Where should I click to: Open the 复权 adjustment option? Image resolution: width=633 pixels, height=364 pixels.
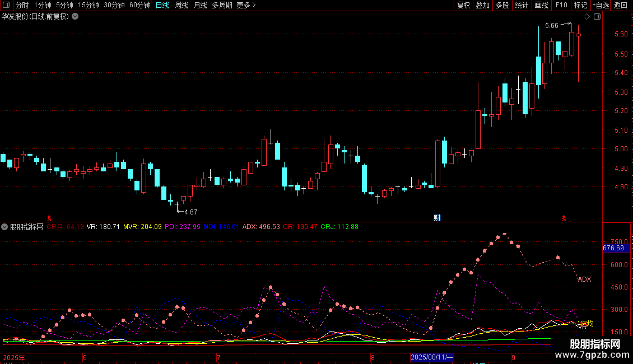pos(463,5)
